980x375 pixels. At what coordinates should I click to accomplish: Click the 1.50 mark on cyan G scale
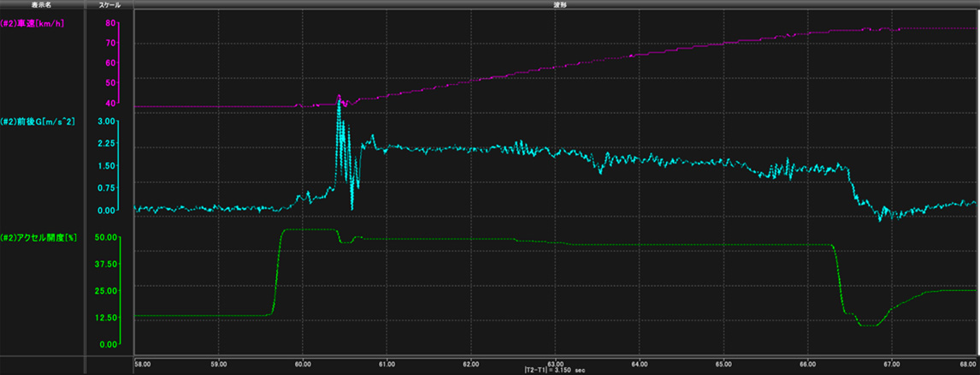click(x=107, y=166)
